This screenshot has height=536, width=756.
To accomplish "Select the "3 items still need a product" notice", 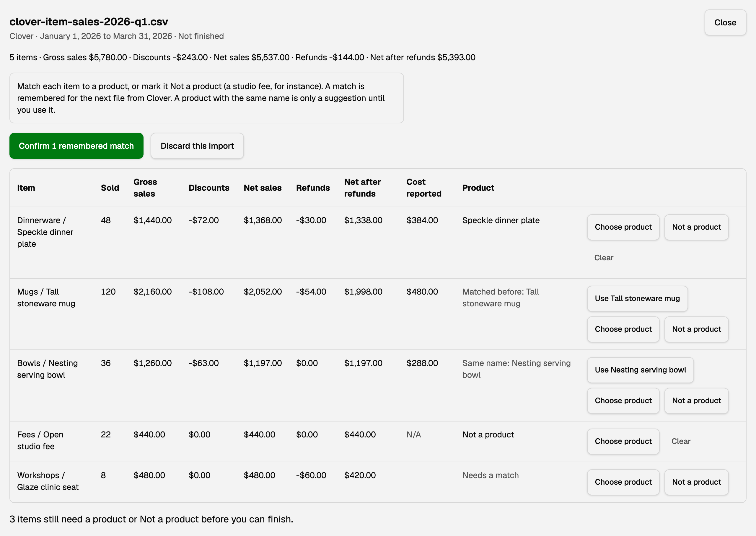I will [x=151, y=519].
